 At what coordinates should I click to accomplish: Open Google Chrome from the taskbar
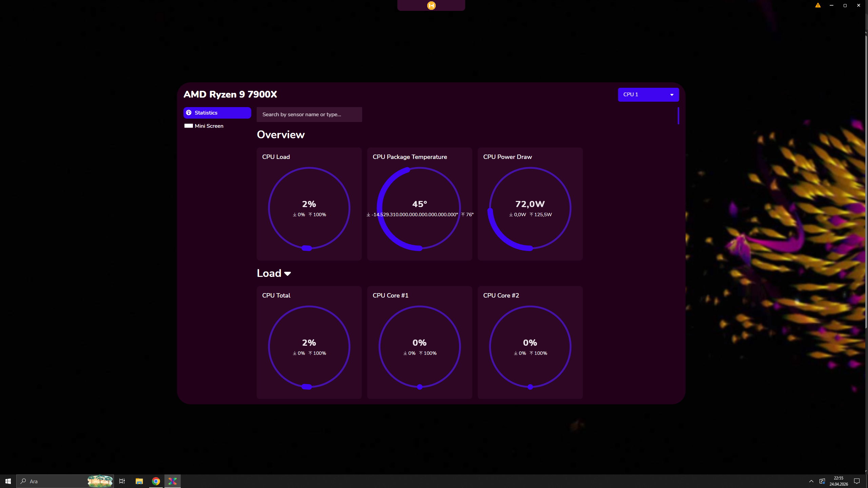click(x=156, y=481)
